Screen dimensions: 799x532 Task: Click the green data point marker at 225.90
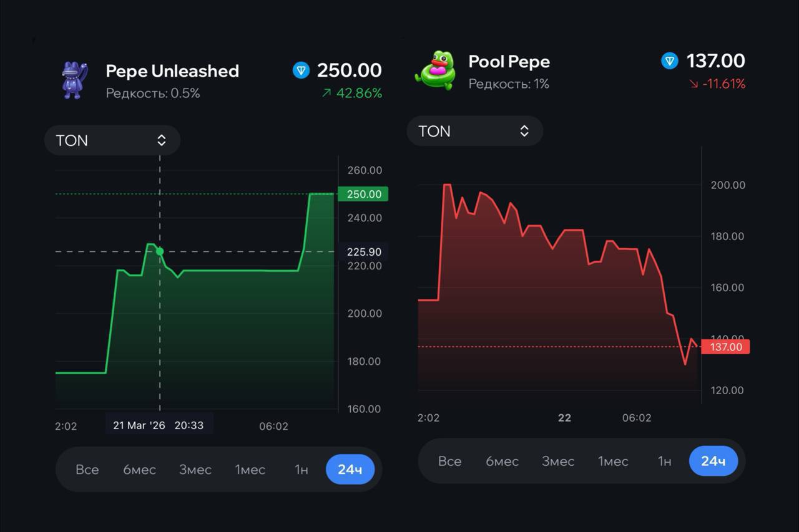pyautogui.click(x=160, y=251)
